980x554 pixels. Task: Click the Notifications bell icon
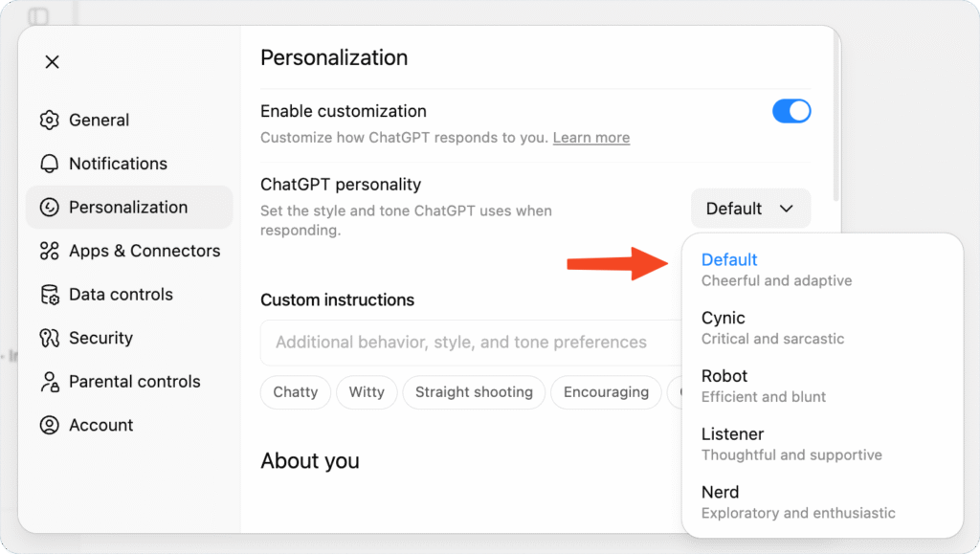[x=50, y=164]
